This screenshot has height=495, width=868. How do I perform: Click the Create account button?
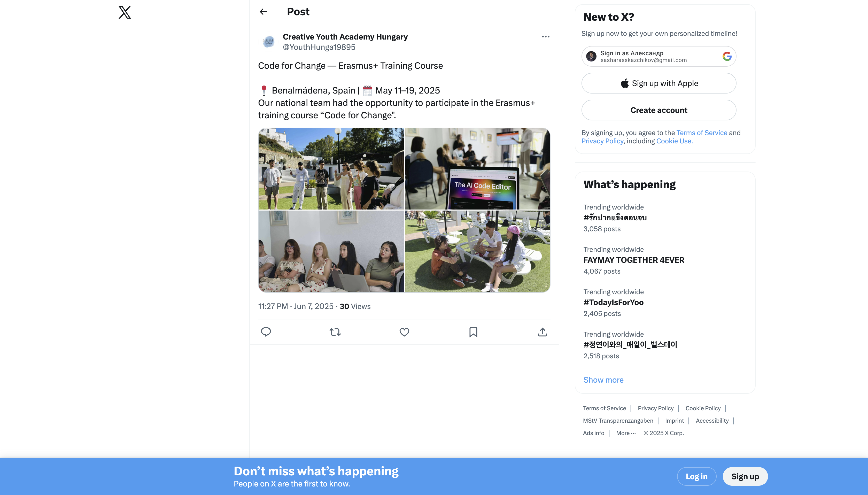pyautogui.click(x=658, y=110)
